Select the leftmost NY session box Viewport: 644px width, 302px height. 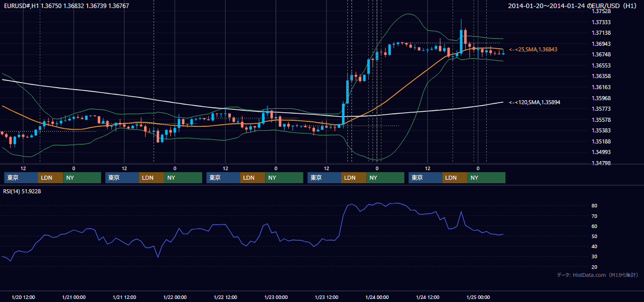click(82, 178)
